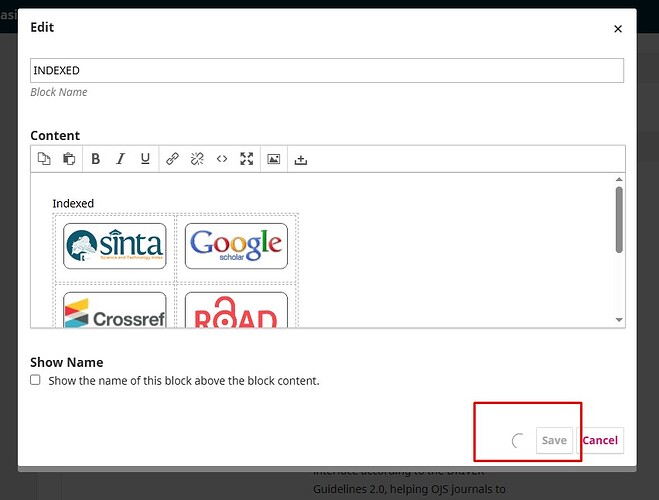Click the Insert image icon
The width and height of the screenshot is (659, 500).
click(x=273, y=159)
